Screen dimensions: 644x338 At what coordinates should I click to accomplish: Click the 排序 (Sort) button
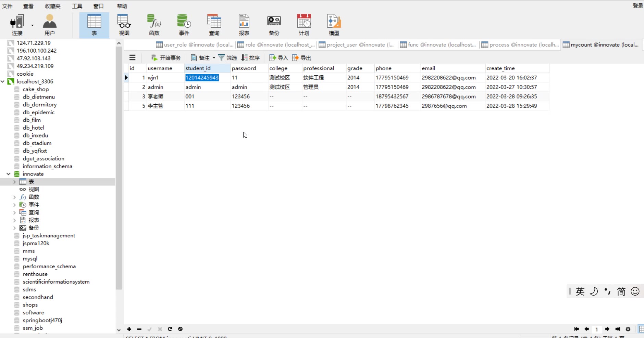click(x=250, y=57)
